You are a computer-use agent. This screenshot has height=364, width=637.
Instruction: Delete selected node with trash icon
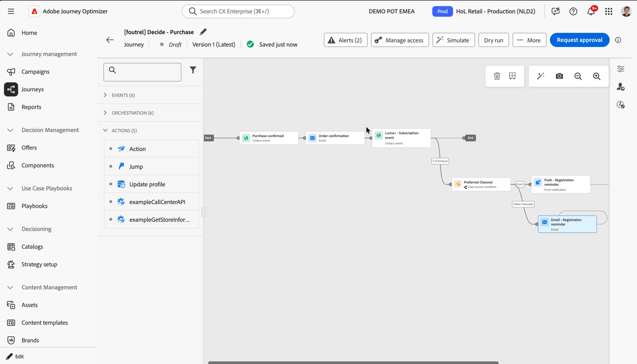(x=497, y=76)
